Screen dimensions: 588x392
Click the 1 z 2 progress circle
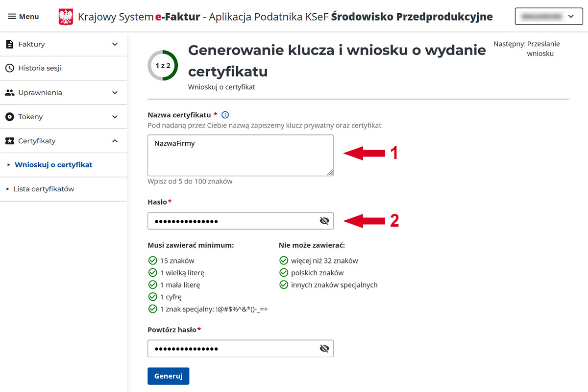click(x=163, y=65)
